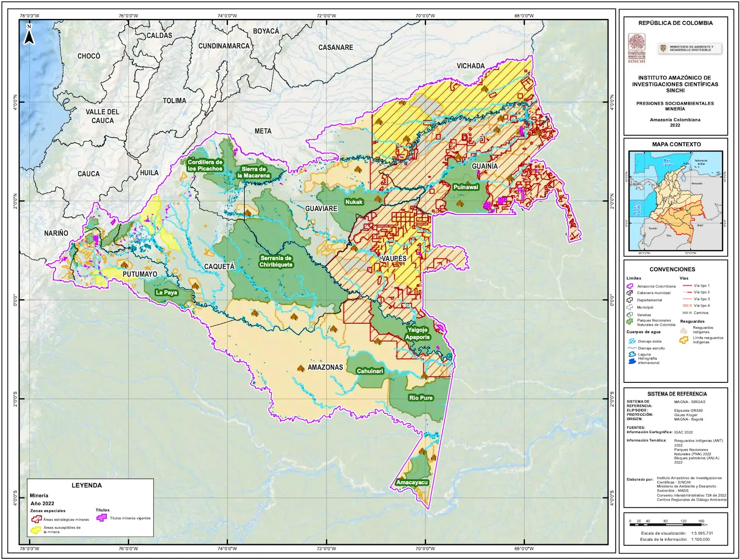Click the Áreas estratégicas mineras hatched symbol
Viewport: 740px width, 560px height.
pyautogui.click(x=36, y=519)
